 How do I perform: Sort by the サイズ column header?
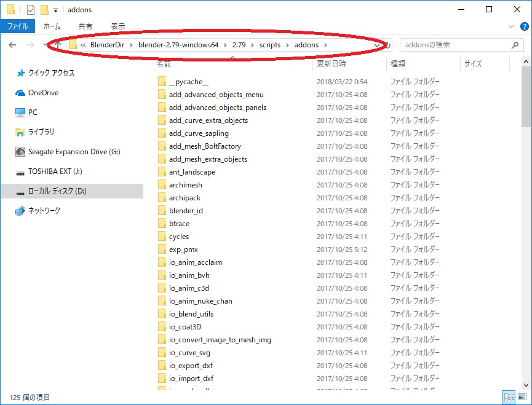coord(473,63)
